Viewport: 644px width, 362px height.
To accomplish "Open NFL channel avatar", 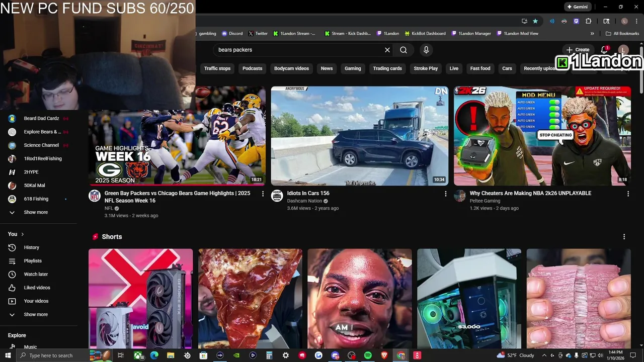I will [95, 196].
